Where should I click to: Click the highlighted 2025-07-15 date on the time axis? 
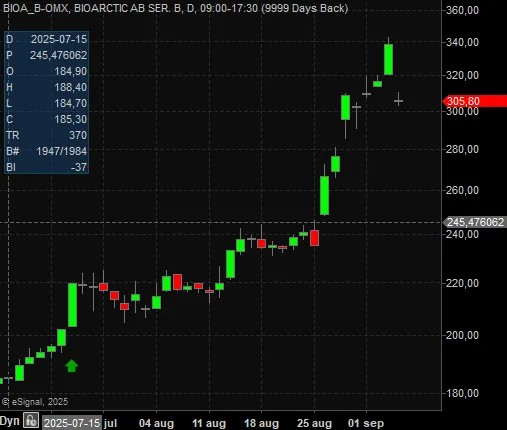(x=72, y=423)
